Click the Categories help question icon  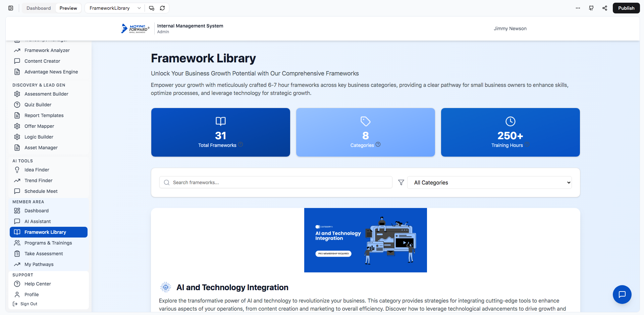click(378, 145)
